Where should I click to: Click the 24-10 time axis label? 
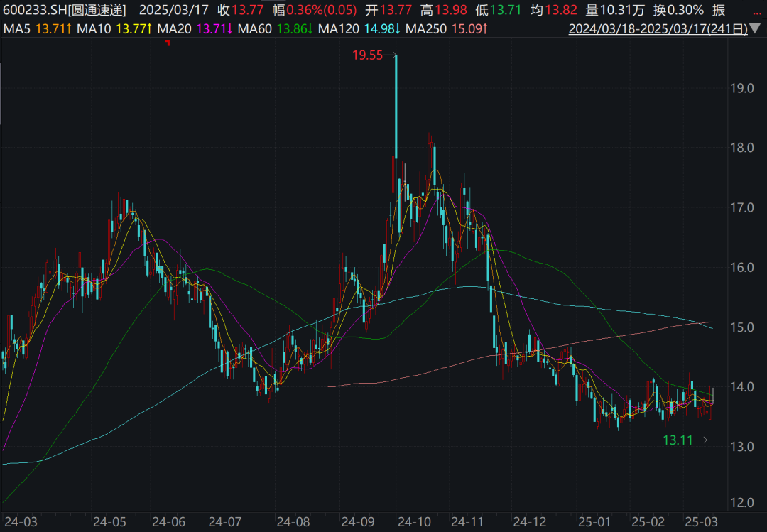[x=414, y=522]
